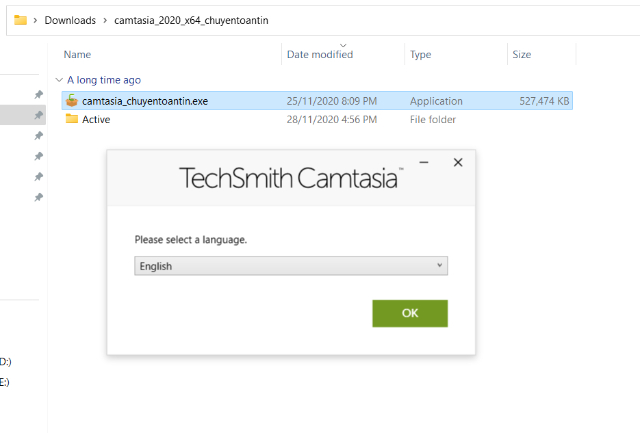Select camtasia_chuyentoantin.exe file name
The width and height of the screenshot is (640, 433).
[x=145, y=101]
